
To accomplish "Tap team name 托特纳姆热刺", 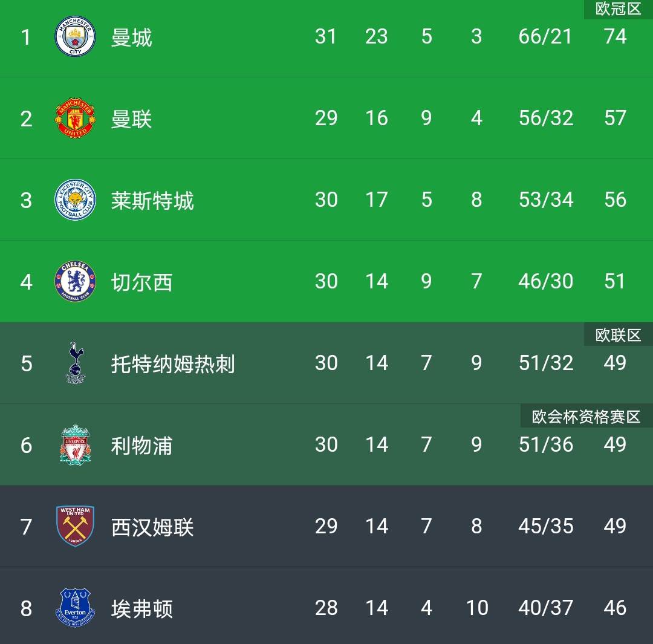I will [173, 364].
